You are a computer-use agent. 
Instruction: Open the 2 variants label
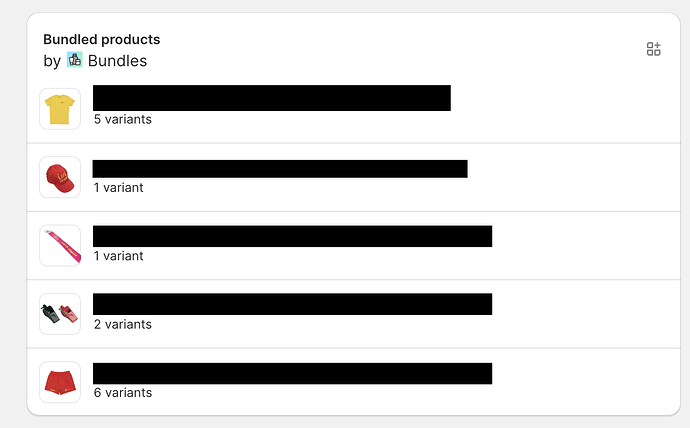pyautogui.click(x=122, y=324)
